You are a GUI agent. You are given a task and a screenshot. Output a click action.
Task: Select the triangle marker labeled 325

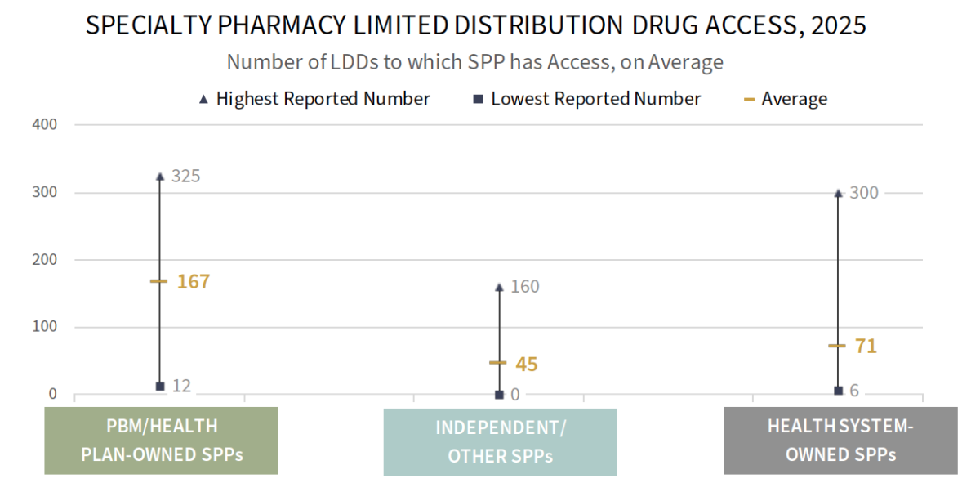[160, 176]
